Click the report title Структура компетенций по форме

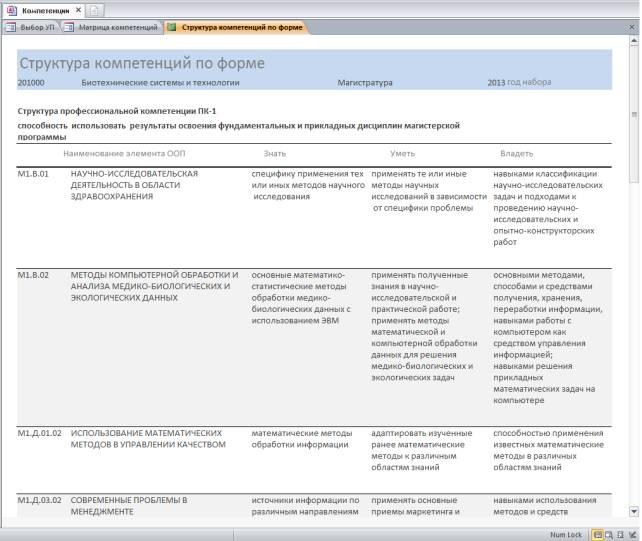pyautogui.click(x=141, y=63)
